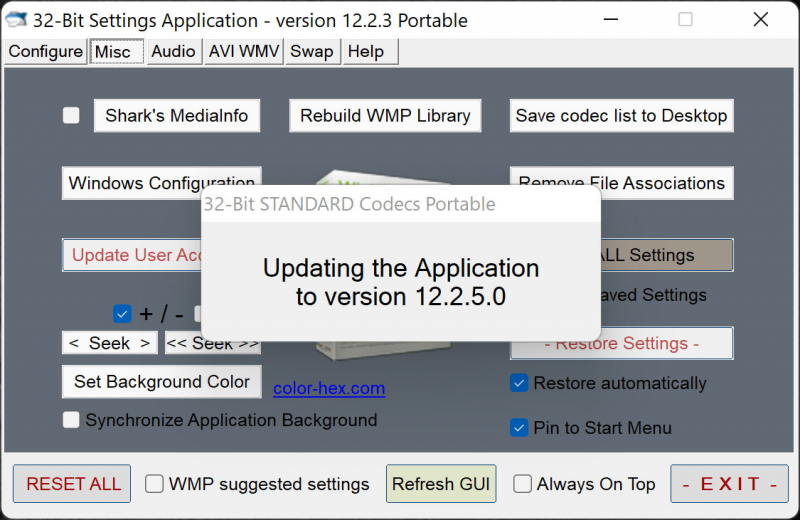Image resolution: width=800 pixels, height=520 pixels.
Task: Uncheck the + / - checkbox
Action: tap(123, 314)
